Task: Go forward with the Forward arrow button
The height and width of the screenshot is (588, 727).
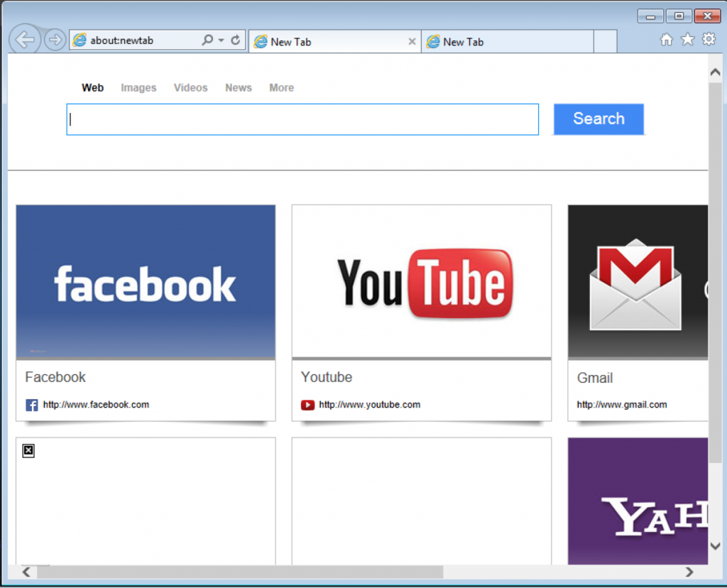Action: click(x=55, y=40)
